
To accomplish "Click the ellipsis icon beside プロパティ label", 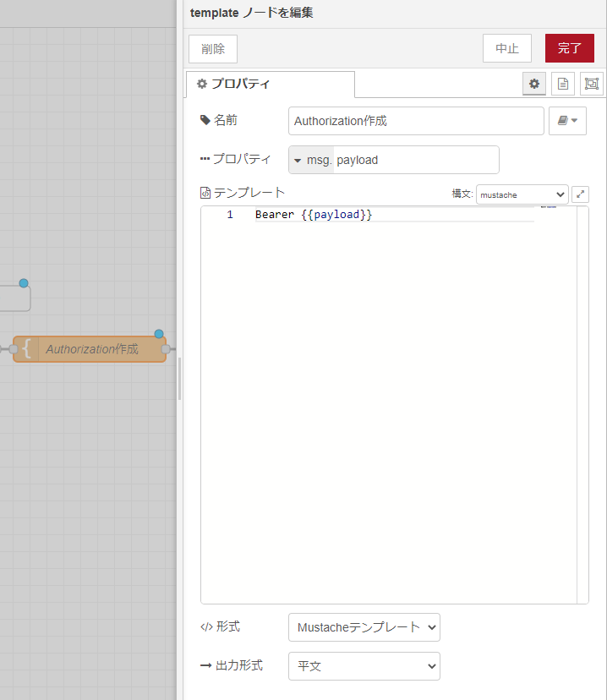I will point(205,158).
